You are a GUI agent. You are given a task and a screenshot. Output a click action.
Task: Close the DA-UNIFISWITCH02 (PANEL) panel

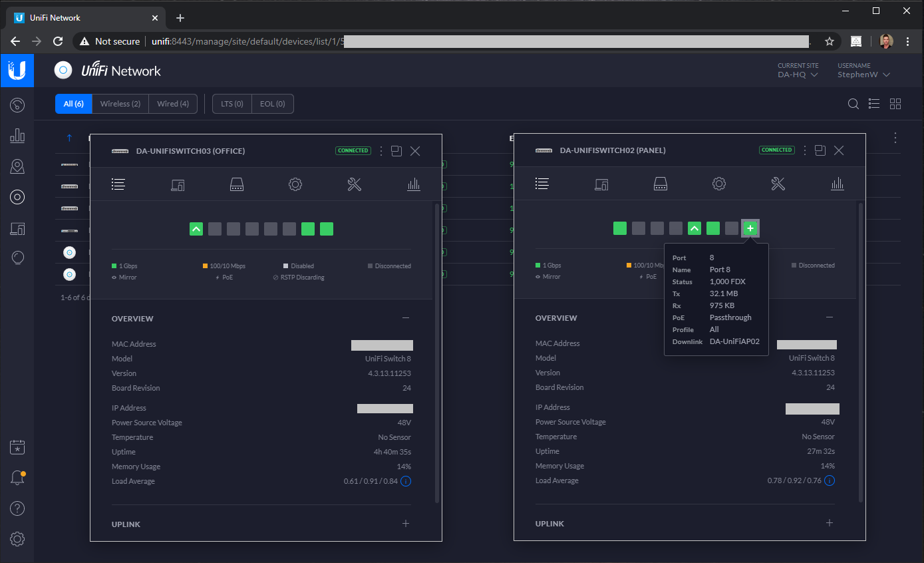[x=839, y=150]
